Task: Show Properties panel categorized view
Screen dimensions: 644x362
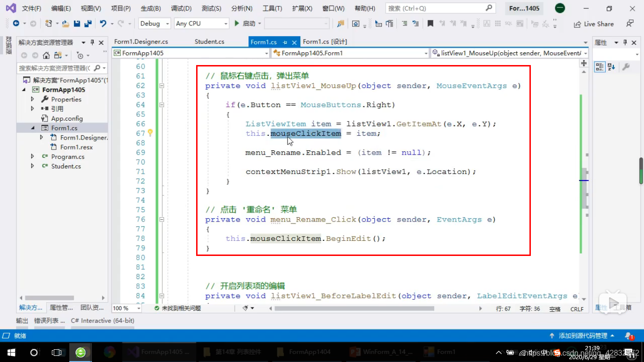Action: tap(599, 67)
